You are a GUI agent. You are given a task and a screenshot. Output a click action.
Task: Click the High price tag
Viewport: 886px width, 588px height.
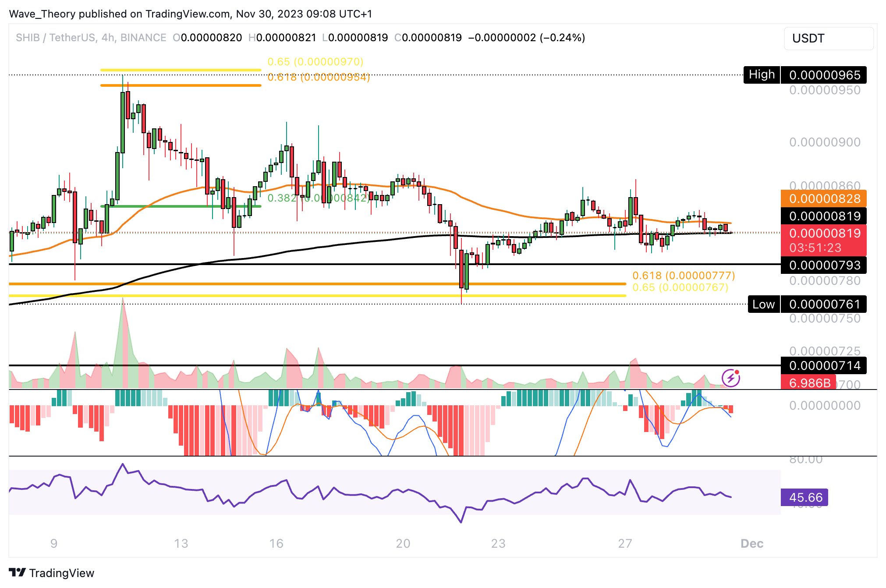pyautogui.click(x=762, y=75)
